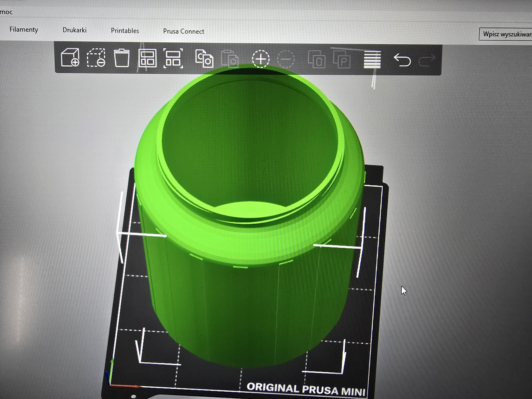Image resolution: width=532 pixels, height=399 pixels.
Task: Click the Split to objects icon
Action: (x=317, y=59)
